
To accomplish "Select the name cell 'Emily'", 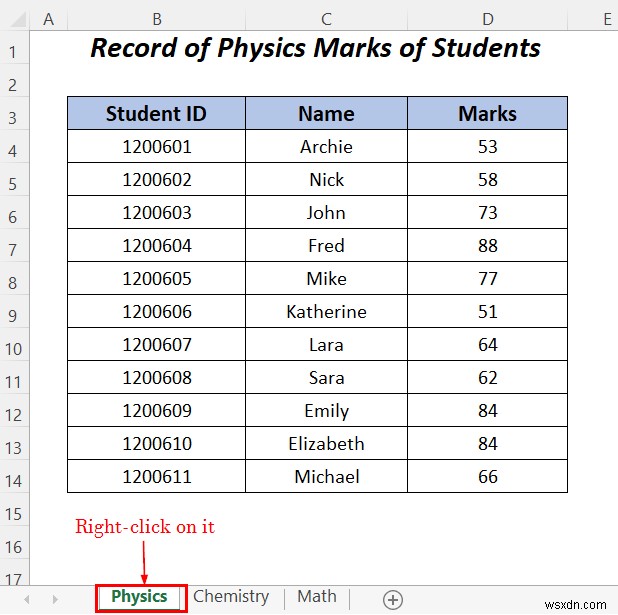I will coord(326,410).
